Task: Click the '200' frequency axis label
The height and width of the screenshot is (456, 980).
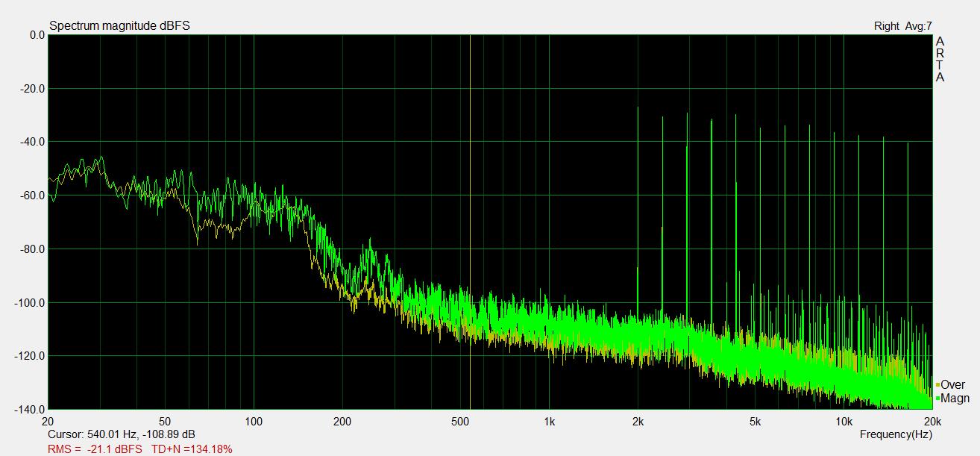Action: coord(342,421)
